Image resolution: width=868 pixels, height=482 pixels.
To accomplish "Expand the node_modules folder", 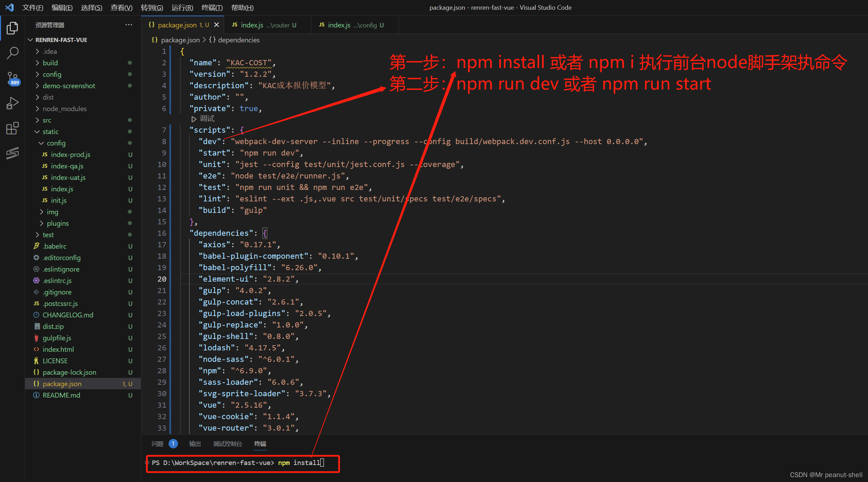I will (64, 109).
